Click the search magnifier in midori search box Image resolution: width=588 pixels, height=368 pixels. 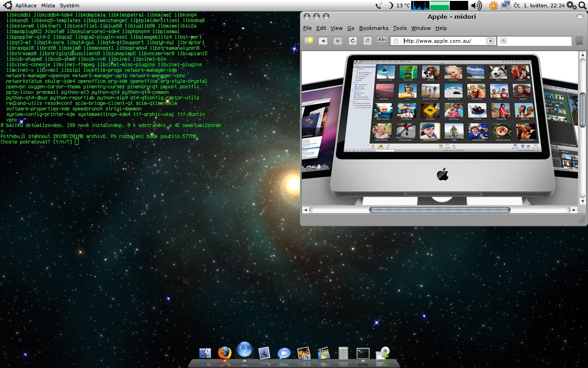tap(503, 41)
